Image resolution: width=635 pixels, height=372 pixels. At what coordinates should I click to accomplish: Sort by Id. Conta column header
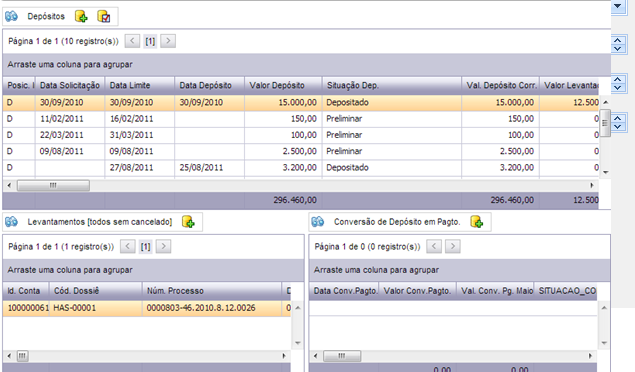click(x=26, y=291)
